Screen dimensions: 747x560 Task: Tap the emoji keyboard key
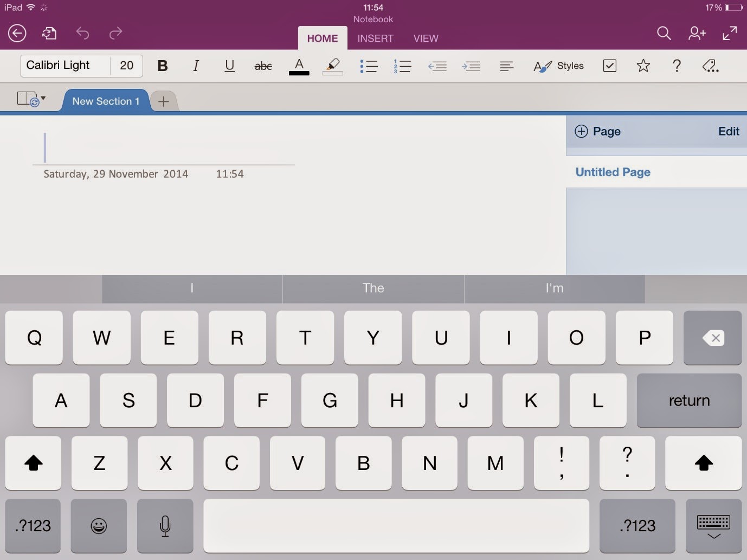tap(99, 526)
